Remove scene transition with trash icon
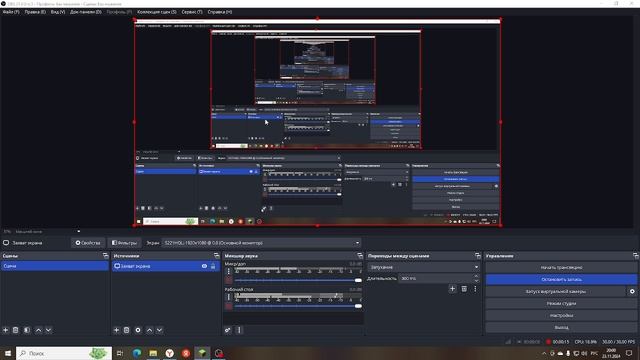The width and height of the screenshot is (640, 360). (x=464, y=289)
